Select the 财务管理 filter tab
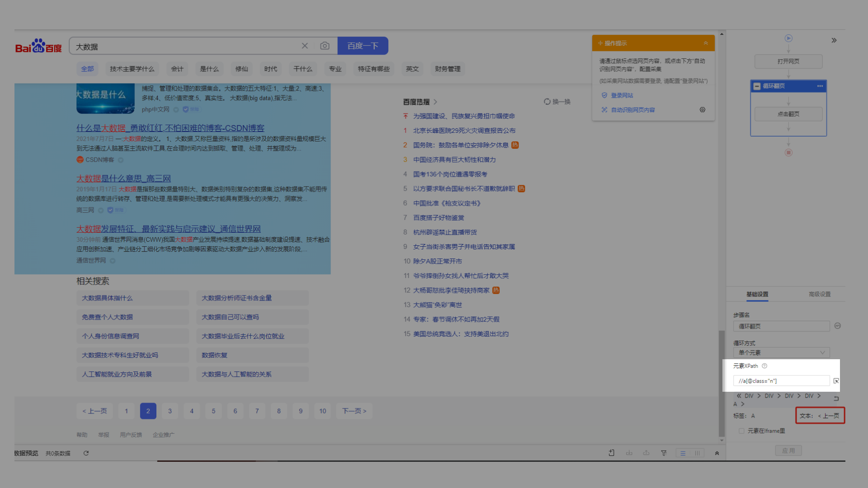The width and height of the screenshot is (868, 488). [448, 69]
